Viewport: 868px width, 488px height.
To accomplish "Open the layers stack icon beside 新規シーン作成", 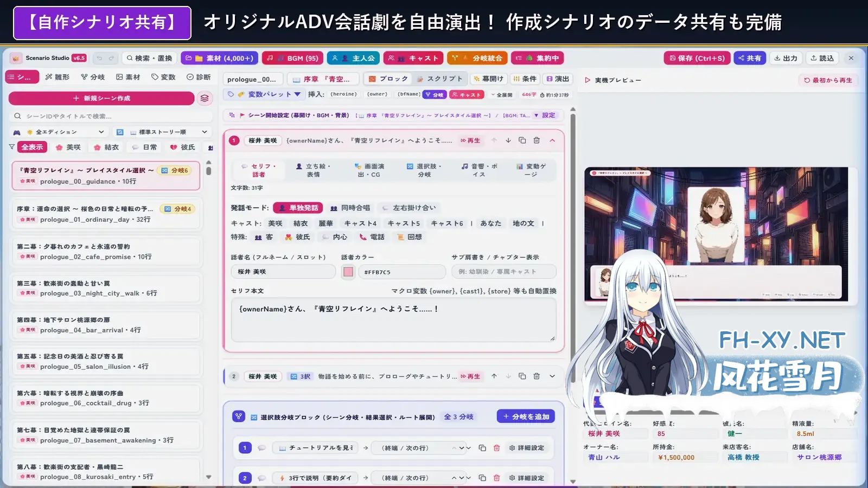I will [x=205, y=98].
